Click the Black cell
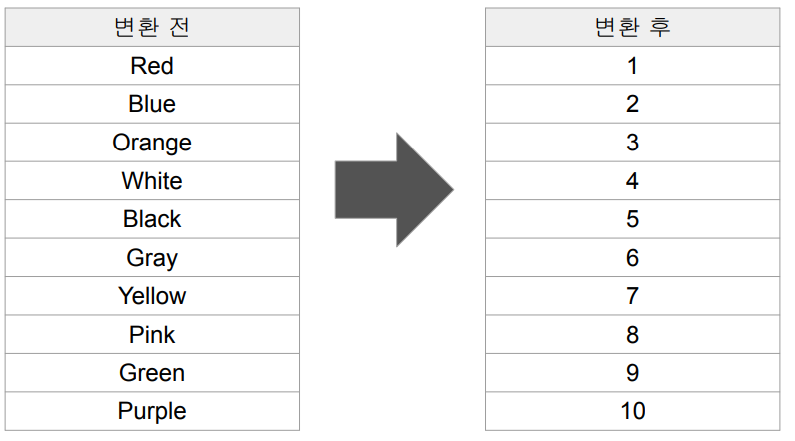This screenshot has height=441, width=795. click(152, 219)
